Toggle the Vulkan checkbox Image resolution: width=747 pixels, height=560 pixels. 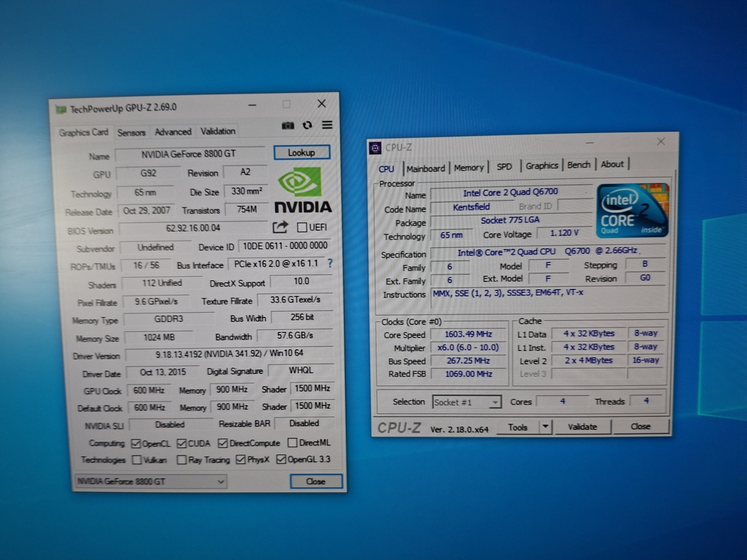(x=137, y=460)
